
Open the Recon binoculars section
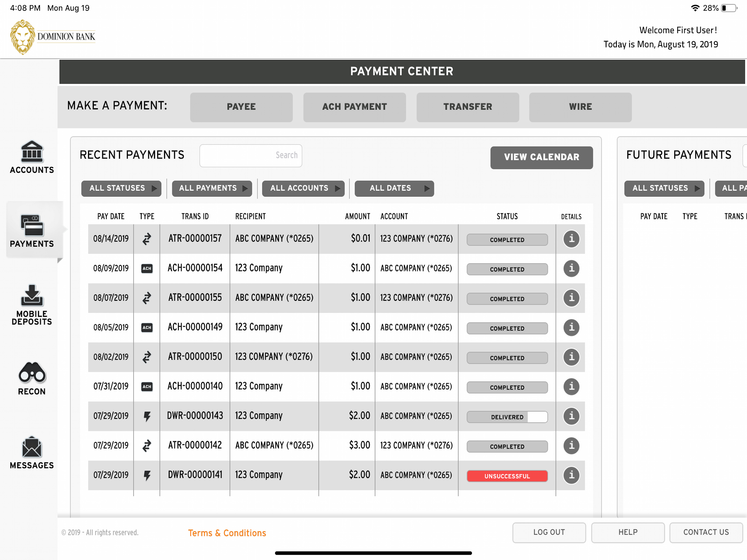(x=32, y=379)
